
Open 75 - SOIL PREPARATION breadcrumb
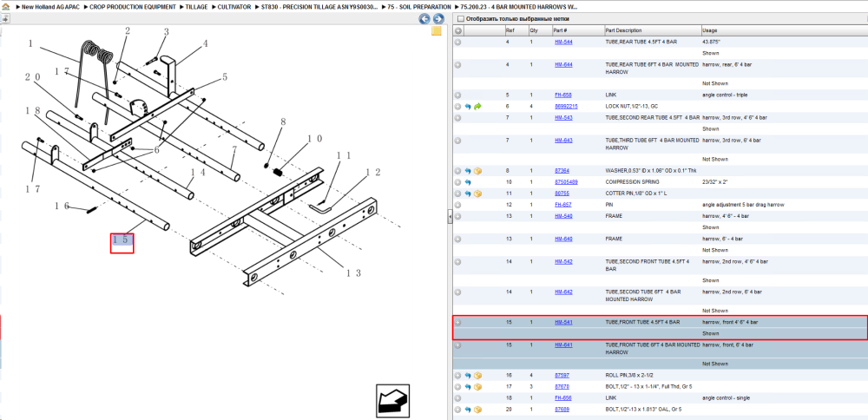pos(419,7)
